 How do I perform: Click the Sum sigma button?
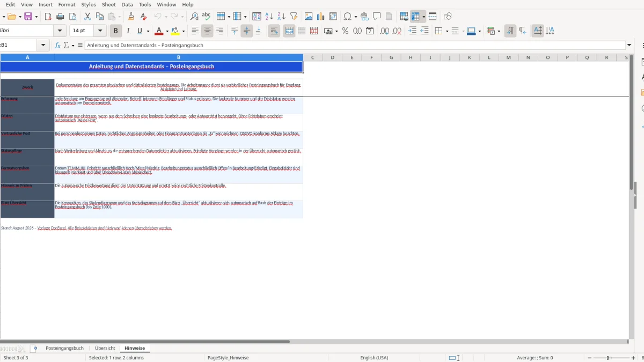click(67, 45)
